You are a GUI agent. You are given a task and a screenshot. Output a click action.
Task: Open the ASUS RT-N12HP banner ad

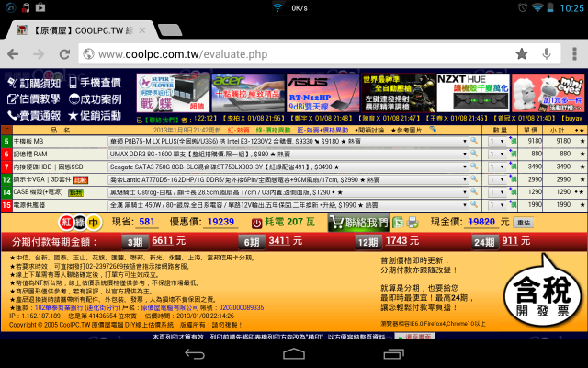tap(322, 92)
